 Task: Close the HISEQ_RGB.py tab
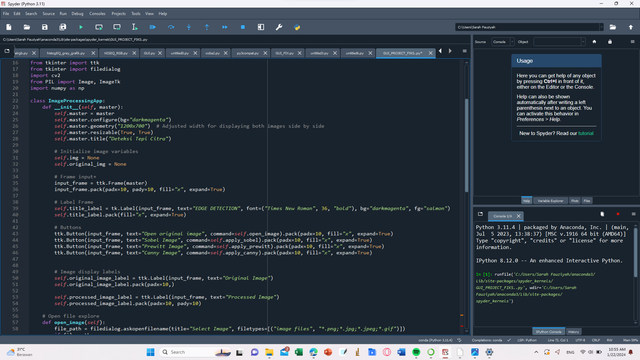pos(134,53)
